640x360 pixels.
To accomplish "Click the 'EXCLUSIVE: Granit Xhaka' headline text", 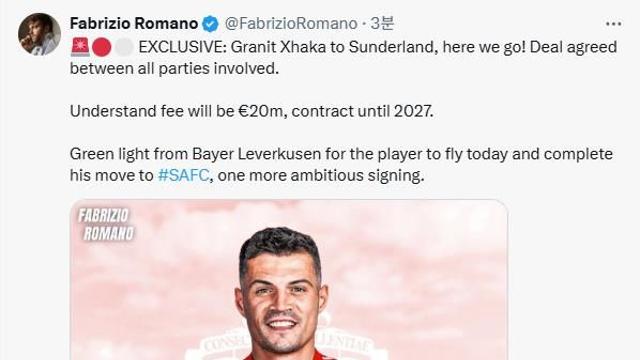I will (x=232, y=47).
